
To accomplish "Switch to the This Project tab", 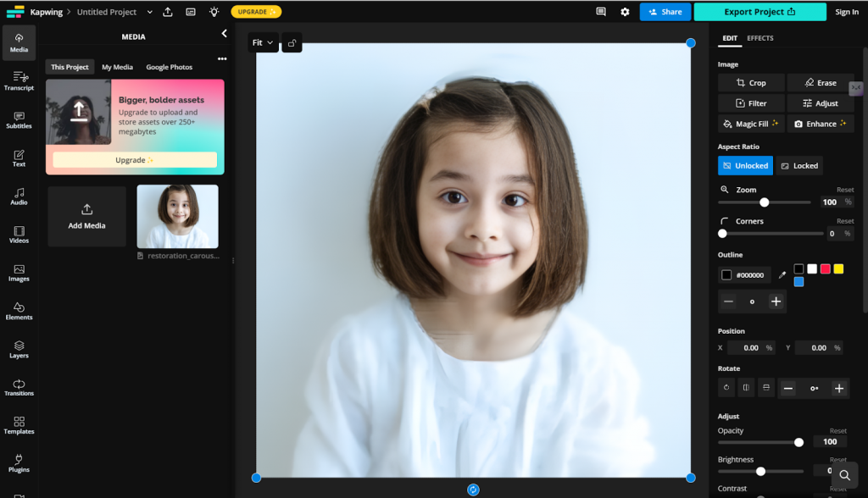I will point(70,67).
